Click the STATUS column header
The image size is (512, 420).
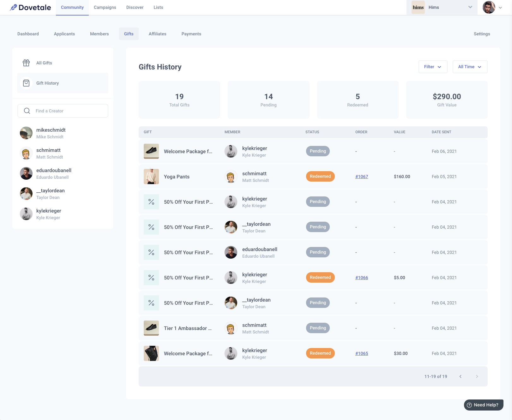click(x=312, y=132)
